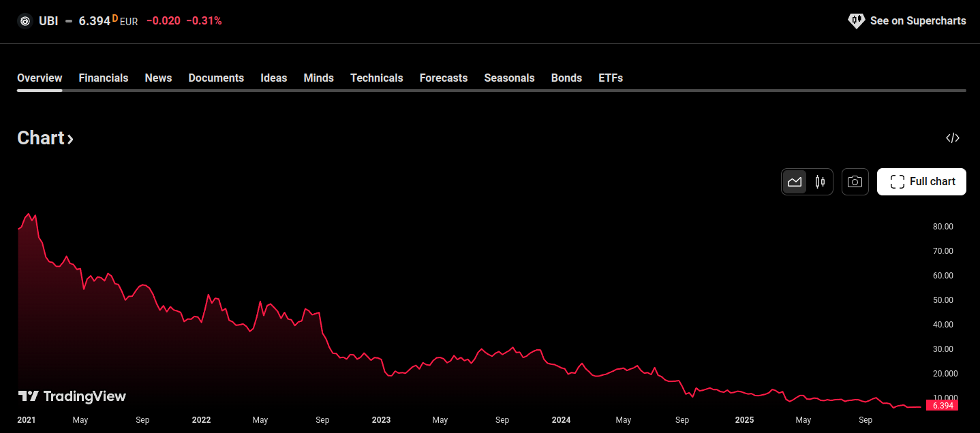
Task: Click the 80.00 price axis label
Action: (x=943, y=227)
